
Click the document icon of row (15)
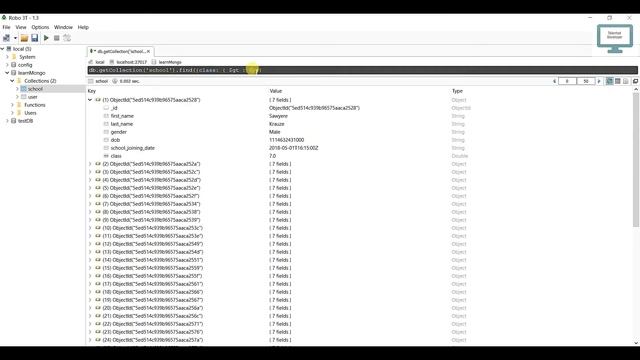click(98, 268)
